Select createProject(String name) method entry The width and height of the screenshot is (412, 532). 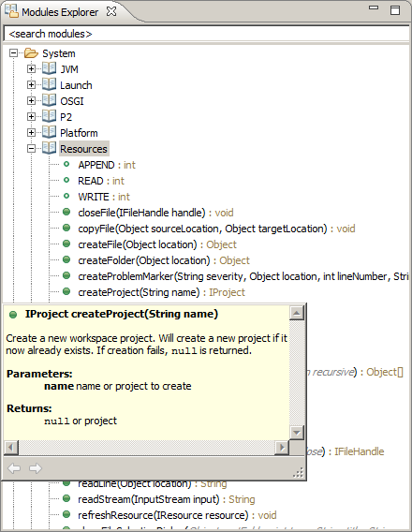click(161, 292)
